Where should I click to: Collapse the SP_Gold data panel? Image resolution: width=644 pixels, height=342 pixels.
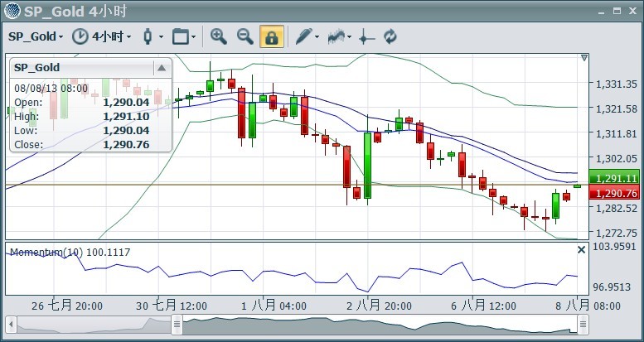pyautogui.click(x=162, y=68)
